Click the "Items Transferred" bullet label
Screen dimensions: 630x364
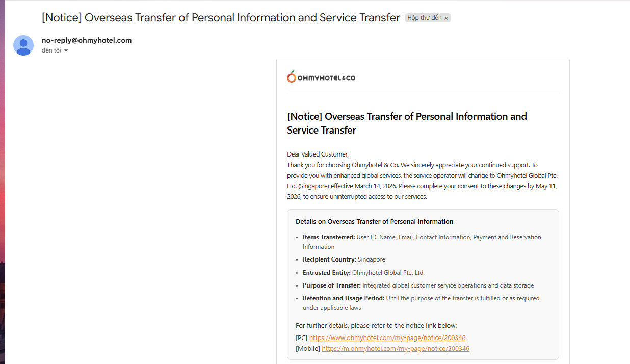[x=328, y=237]
